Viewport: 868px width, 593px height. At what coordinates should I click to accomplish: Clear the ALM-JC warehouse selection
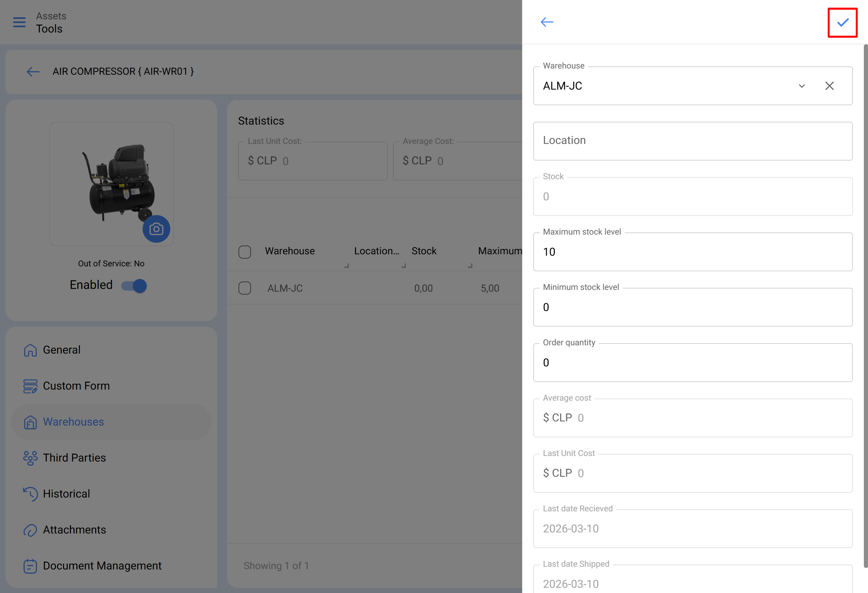[829, 86]
